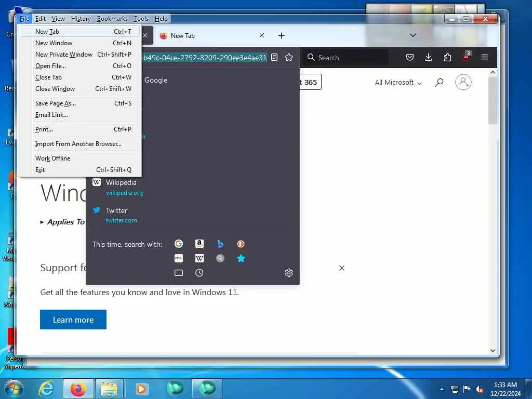Choose New Tab in File menu

[79, 32]
